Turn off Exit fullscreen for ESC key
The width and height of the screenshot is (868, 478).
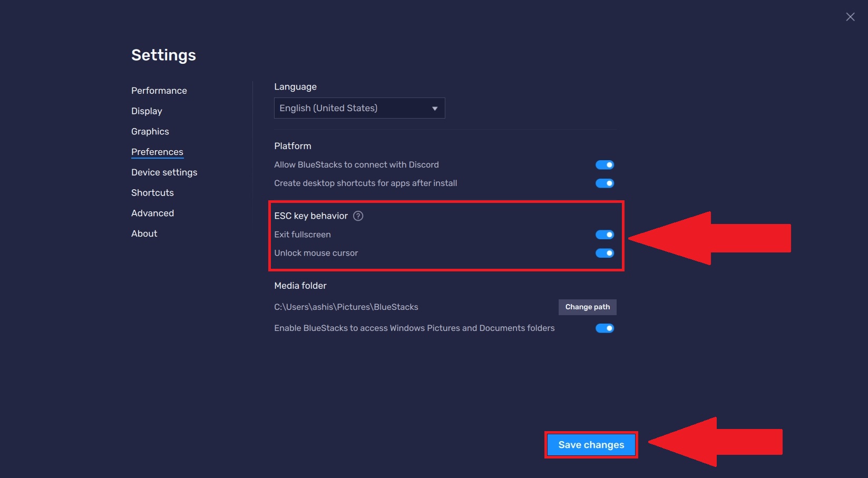604,235
